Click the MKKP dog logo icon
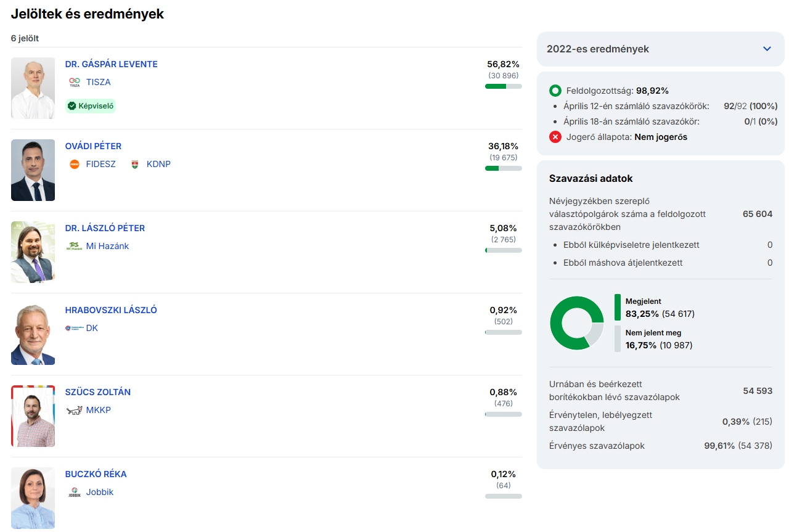The height and width of the screenshot is (532, 789). [75, 410]
